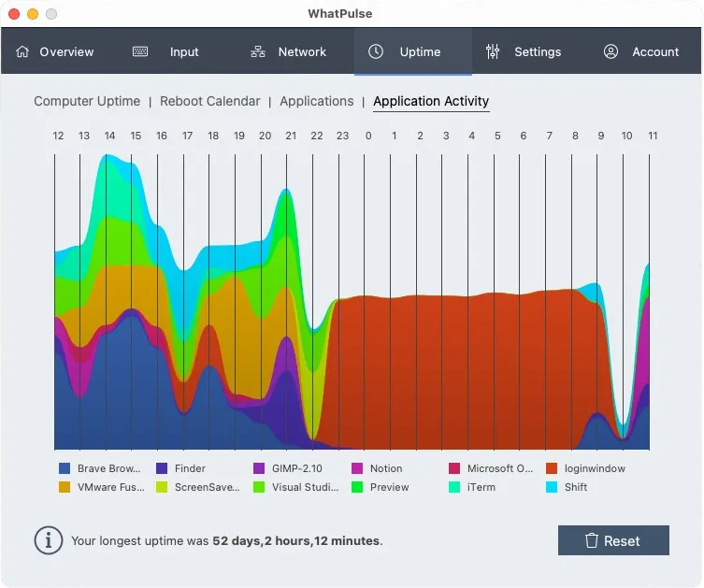This screenshot has width=704, height=588.
Task: Click the info icon beside longest uptime
Action: coord(49,540)
